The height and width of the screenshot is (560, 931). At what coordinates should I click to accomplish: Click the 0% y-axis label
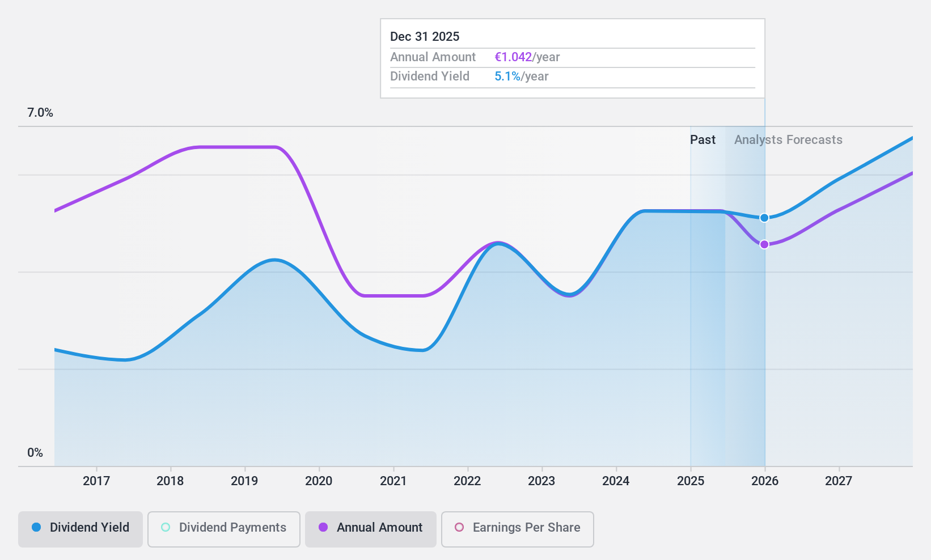35,453
